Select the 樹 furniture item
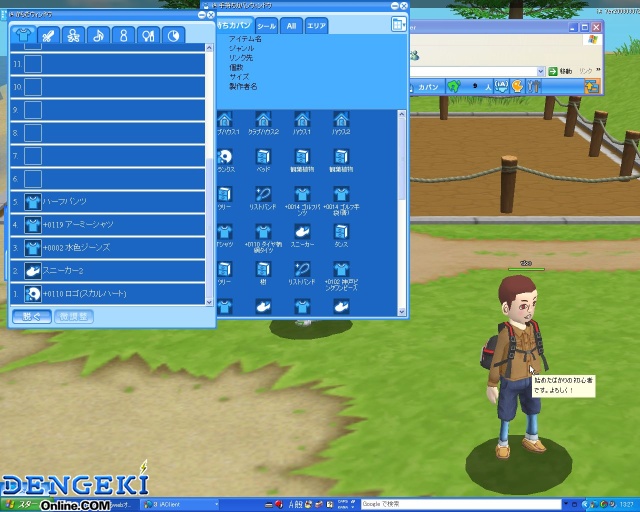This screenshot has height=512, width=640. coord(263,273)
